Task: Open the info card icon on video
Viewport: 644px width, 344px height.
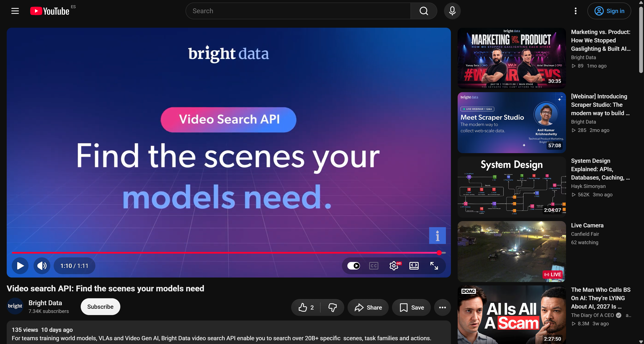Action: pyautogui.click(x=437, y=235)
